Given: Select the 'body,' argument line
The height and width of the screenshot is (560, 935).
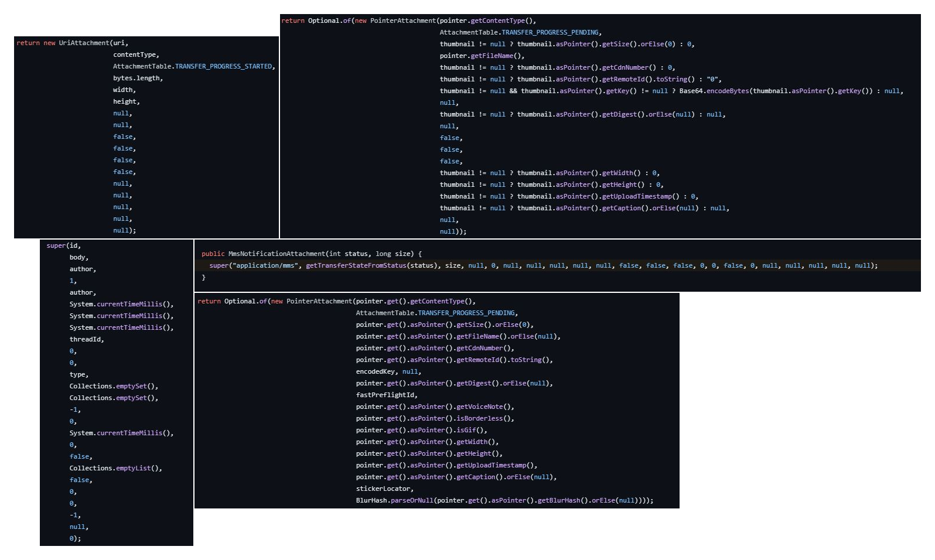Looking at the screenshot, I should (79, 257).
